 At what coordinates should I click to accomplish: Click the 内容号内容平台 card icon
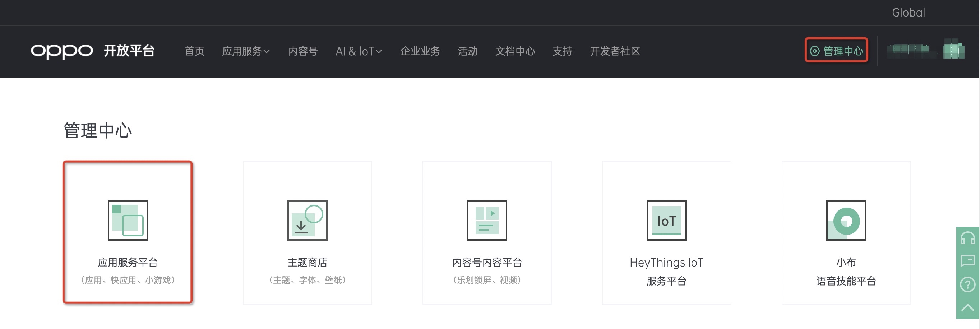click(x=487, y=221)
